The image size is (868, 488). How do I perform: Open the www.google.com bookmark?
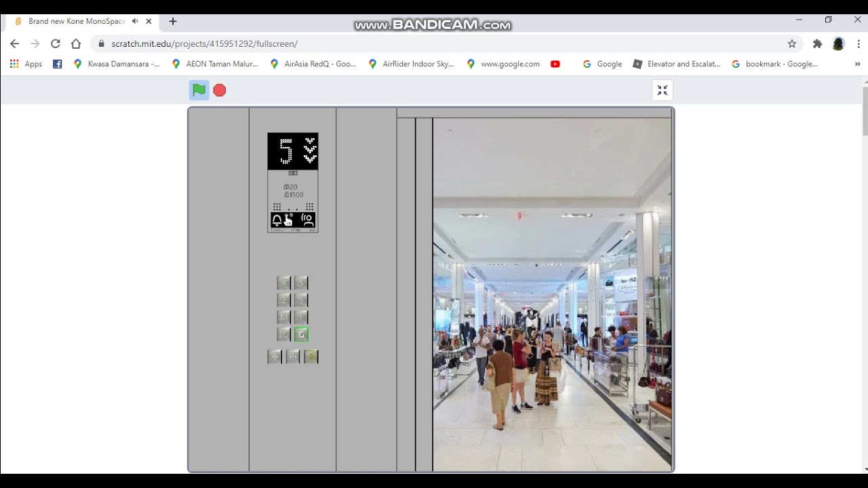click(x=503, y=64)
